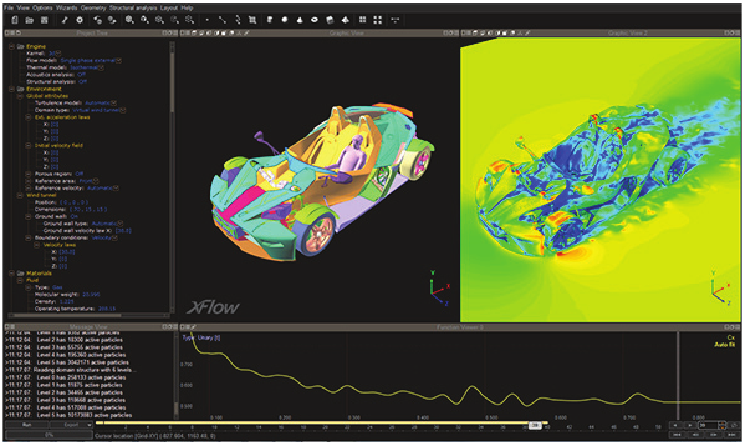Open the Turbulence model dropdown

[x=114, y=103]
